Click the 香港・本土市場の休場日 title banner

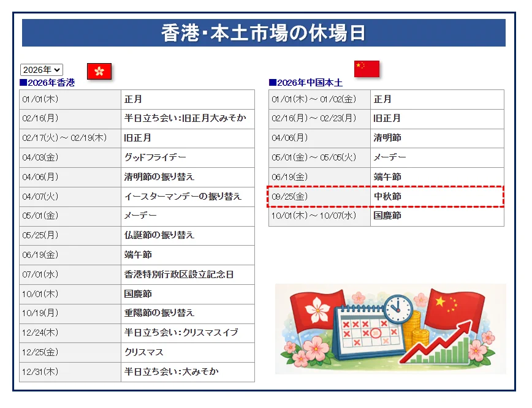pyautogui.click(x=264, y=33)
